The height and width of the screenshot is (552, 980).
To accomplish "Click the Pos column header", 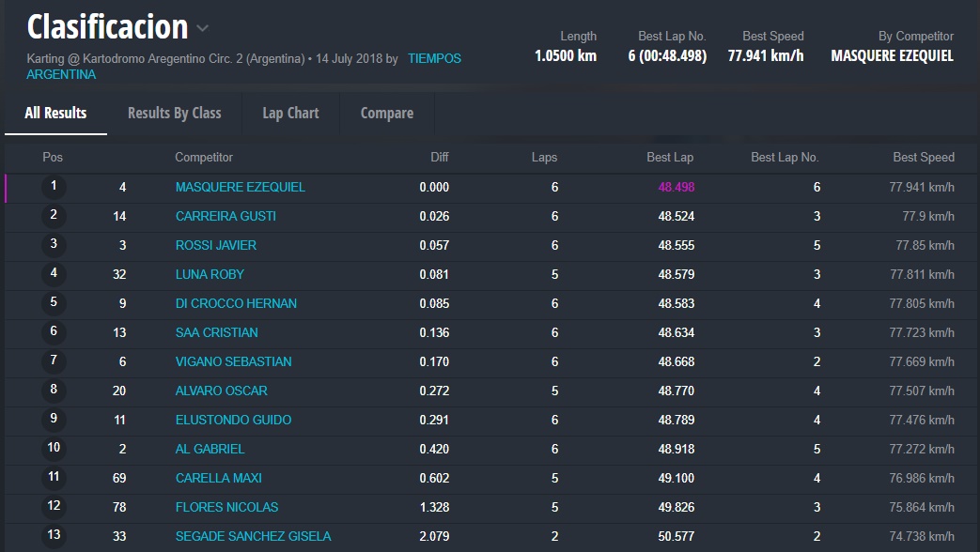I will tap(53, 158).
